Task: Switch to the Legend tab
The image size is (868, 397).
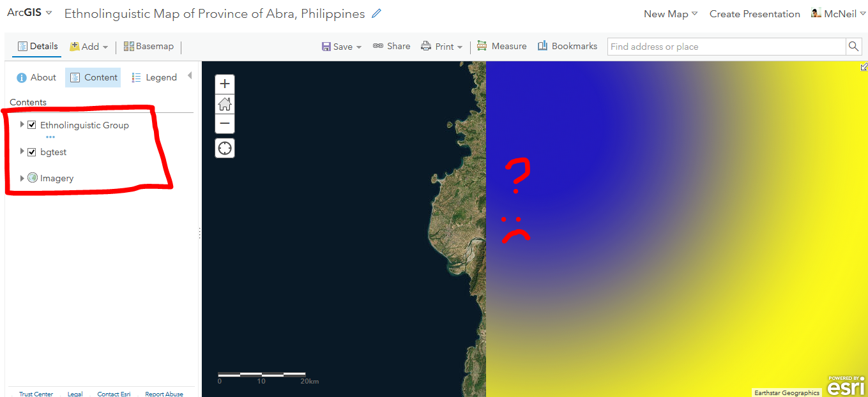Action: [x=154, y=77]
